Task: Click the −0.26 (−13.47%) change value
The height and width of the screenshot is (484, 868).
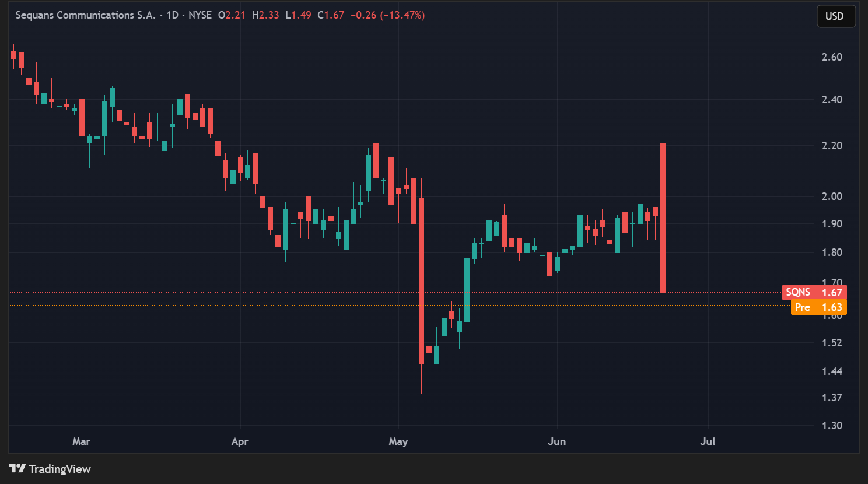Action: point(387,15)
